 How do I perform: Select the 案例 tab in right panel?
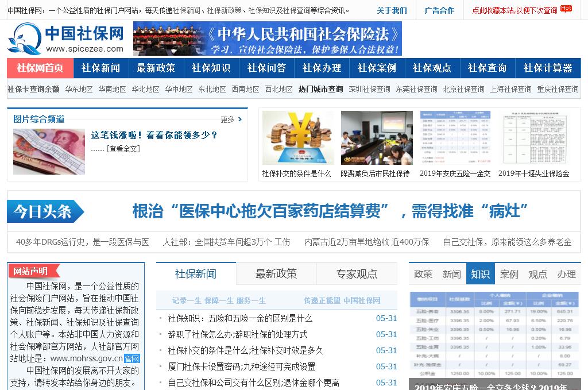509,274
